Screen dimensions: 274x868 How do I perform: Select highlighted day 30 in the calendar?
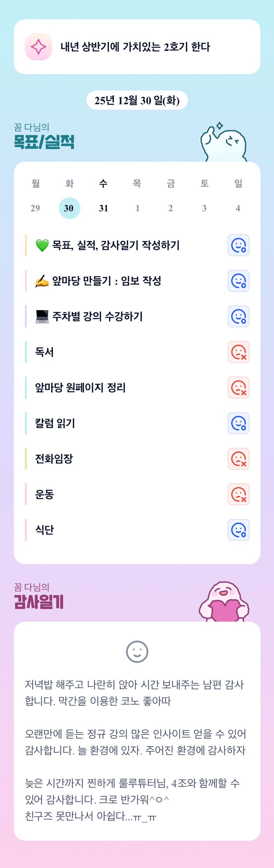pyautogui.click(x=69, y=208)
